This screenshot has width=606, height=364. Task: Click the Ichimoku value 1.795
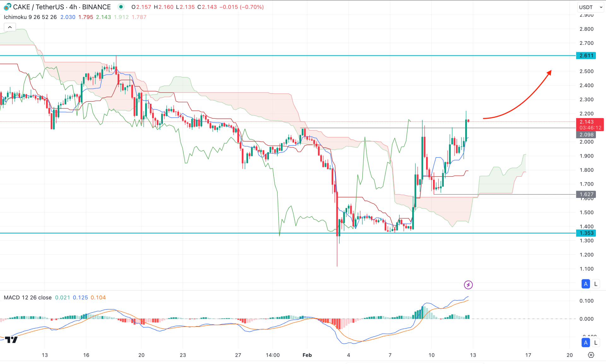(86, 17)
